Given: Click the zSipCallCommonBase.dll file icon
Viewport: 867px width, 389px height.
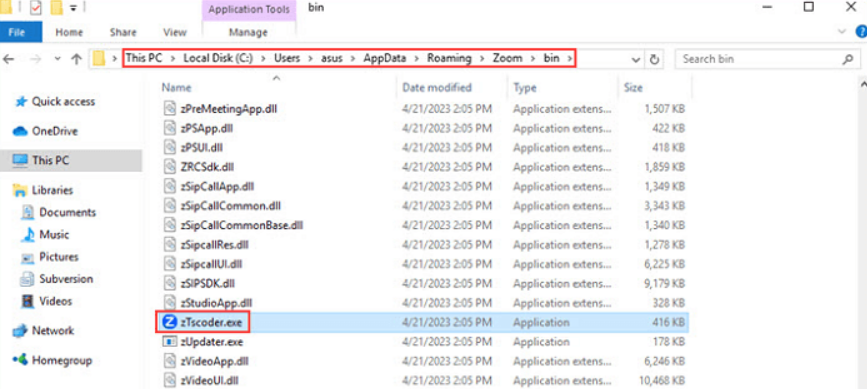Looking at the screenshot, I should point(169,225).
